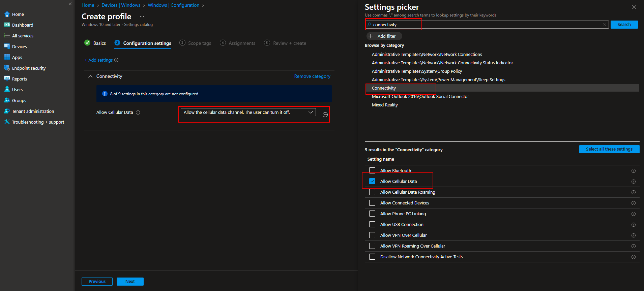Click the Home breadcrumb link
Screen dimensions: 644x291
tap(88, 5)
